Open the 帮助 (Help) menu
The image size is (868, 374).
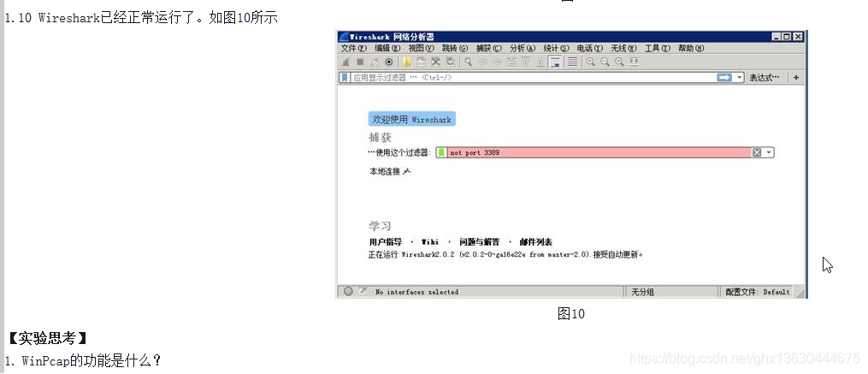point(691,48)
